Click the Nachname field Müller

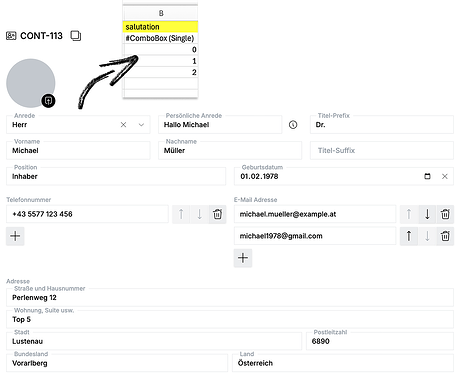click(230, 150)
